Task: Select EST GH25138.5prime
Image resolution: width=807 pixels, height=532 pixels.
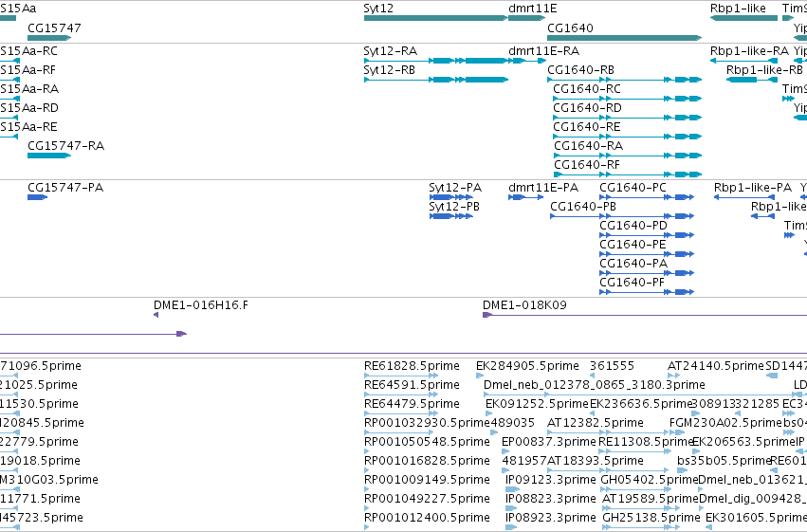Action: point(651,518)
